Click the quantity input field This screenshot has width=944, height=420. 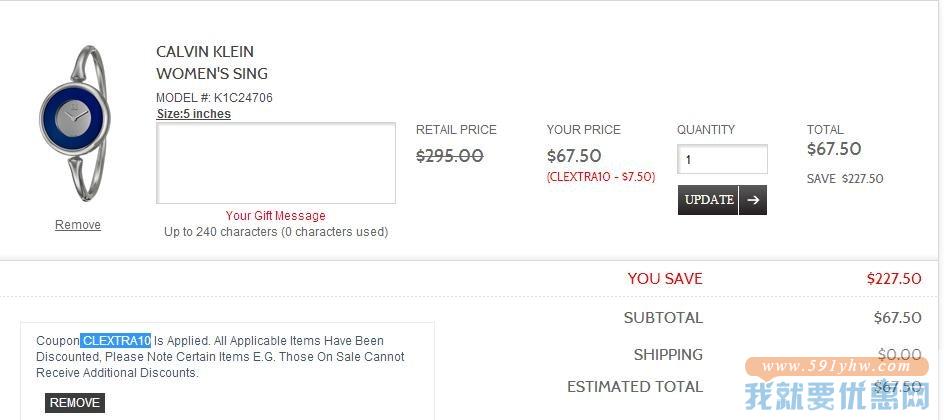(722, 159)
